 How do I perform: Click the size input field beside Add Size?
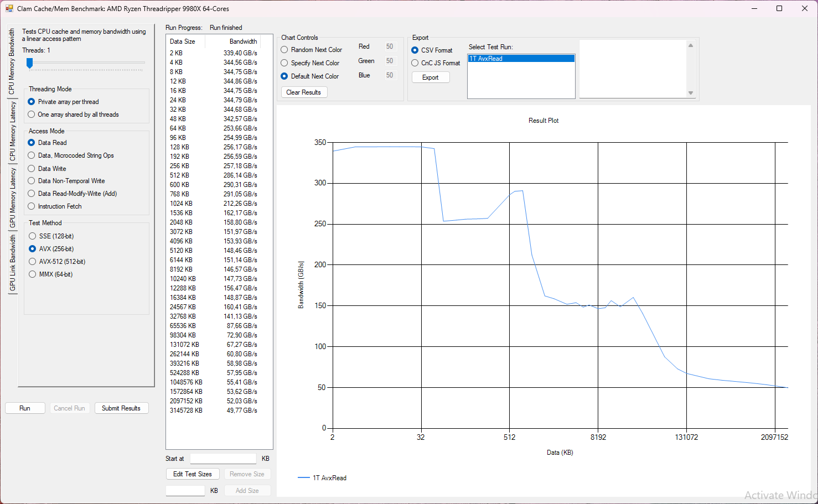(185, 491)
